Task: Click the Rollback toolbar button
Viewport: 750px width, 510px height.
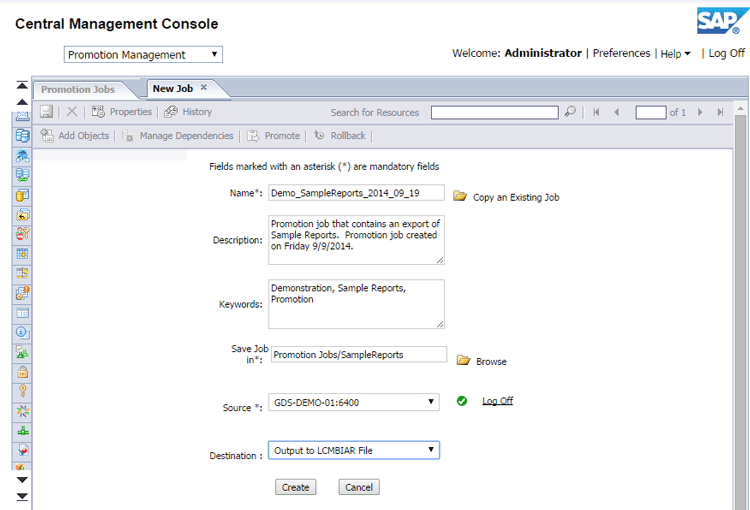Action: click(340, 135)
